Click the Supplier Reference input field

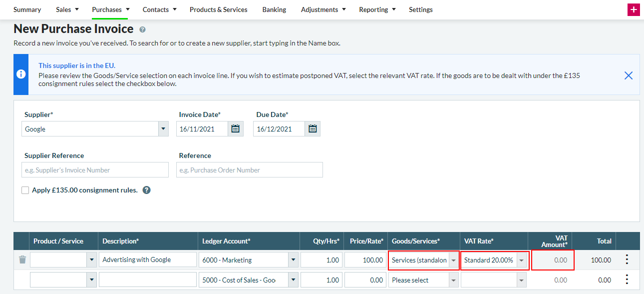(95, 170)
